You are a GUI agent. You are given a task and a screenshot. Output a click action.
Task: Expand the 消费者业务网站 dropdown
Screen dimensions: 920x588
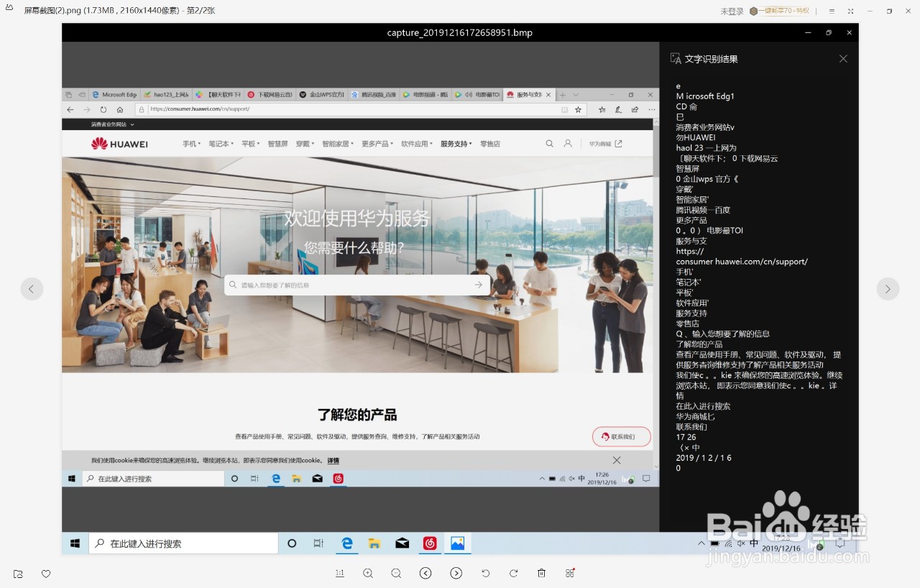point(112,124)
